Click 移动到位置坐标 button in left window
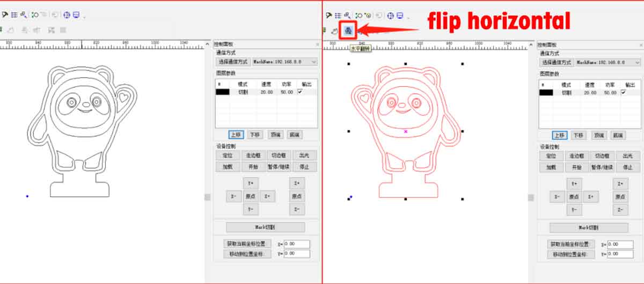The height and width of the screenshot is (284, 644). [247, 253]
